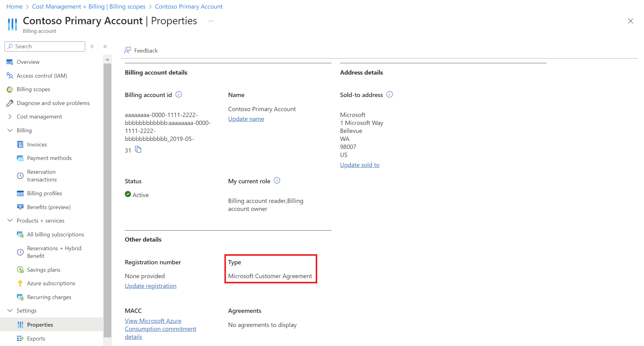Click Update sold to address link
The image size is (644, 346).
pos(360,165)
